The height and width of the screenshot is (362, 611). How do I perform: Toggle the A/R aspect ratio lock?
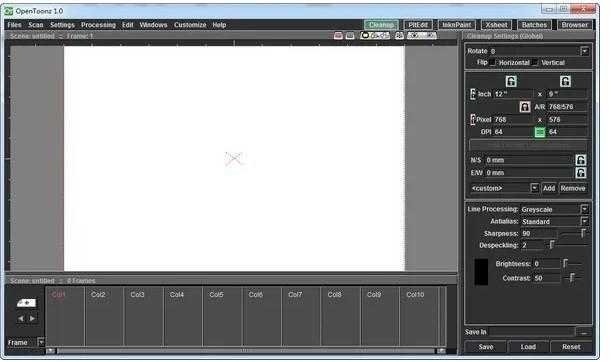[525, 107]
